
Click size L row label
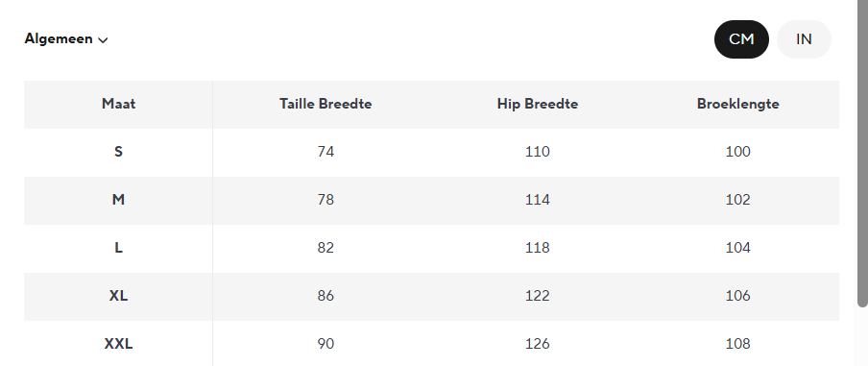(118, 248)
